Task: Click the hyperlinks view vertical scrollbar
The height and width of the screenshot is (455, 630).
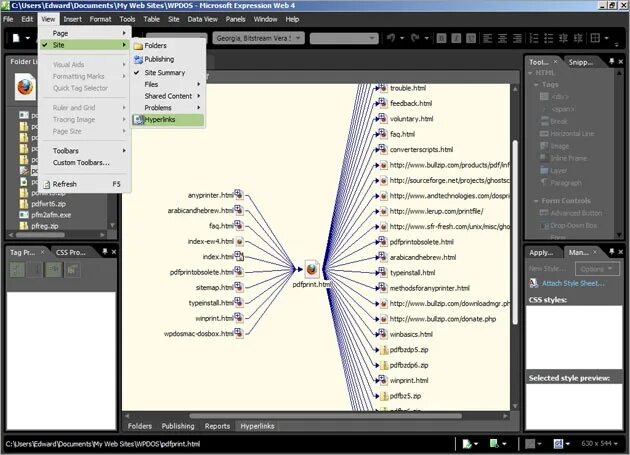Action: pos(515,232)
